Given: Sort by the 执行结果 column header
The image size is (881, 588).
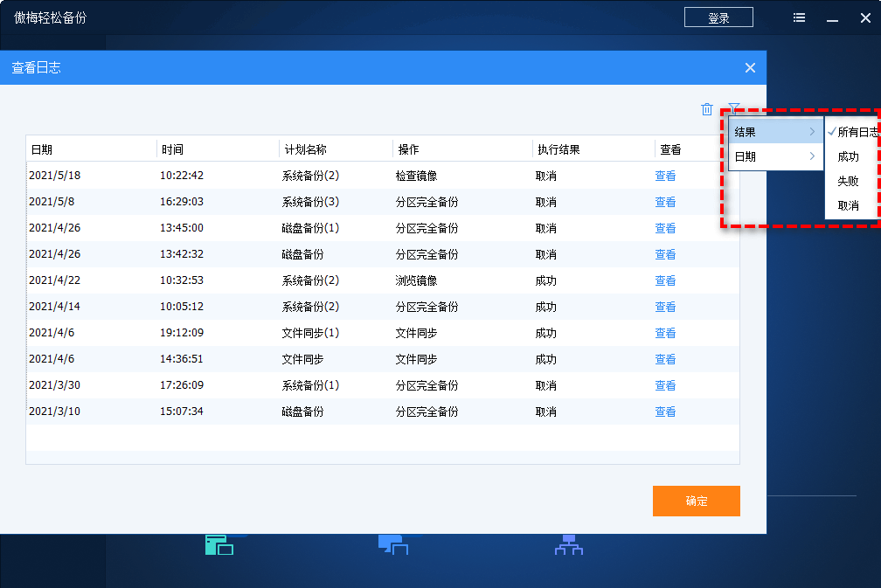Looking at the screenshot, I should 558,149.
